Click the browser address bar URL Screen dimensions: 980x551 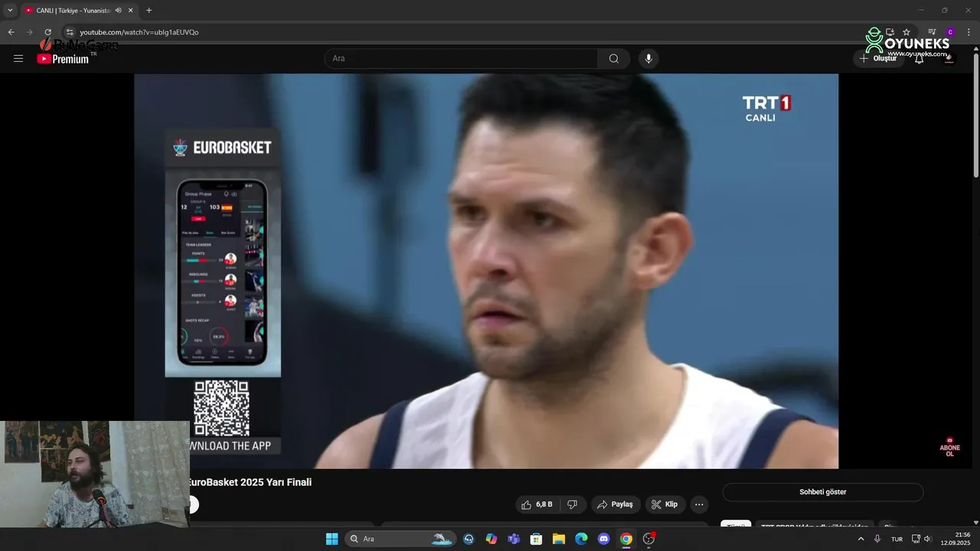coord(139,32)
